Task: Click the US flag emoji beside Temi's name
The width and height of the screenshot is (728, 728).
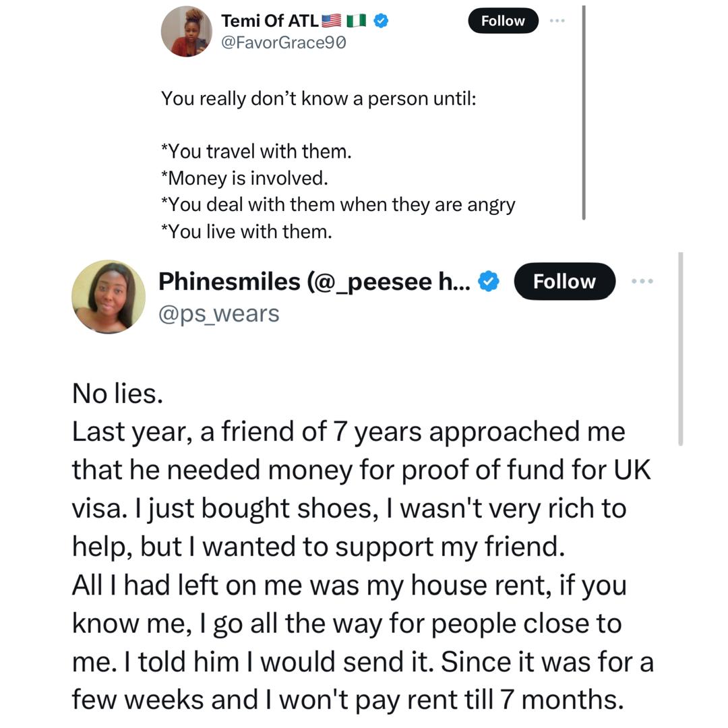Action: [x=332, y=21]
